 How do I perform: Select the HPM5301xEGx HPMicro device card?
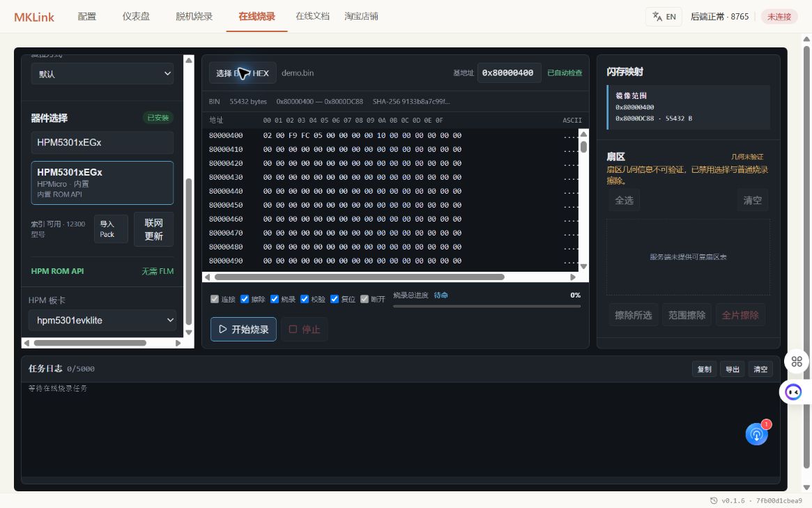point(102,183)
